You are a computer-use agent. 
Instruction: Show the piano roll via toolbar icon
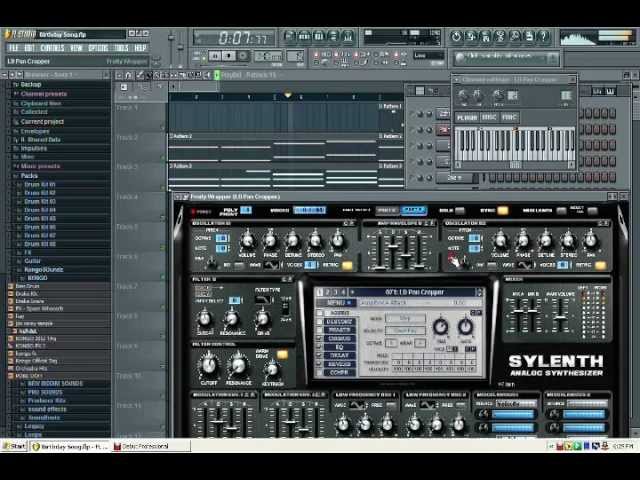[x=319, y=36]
